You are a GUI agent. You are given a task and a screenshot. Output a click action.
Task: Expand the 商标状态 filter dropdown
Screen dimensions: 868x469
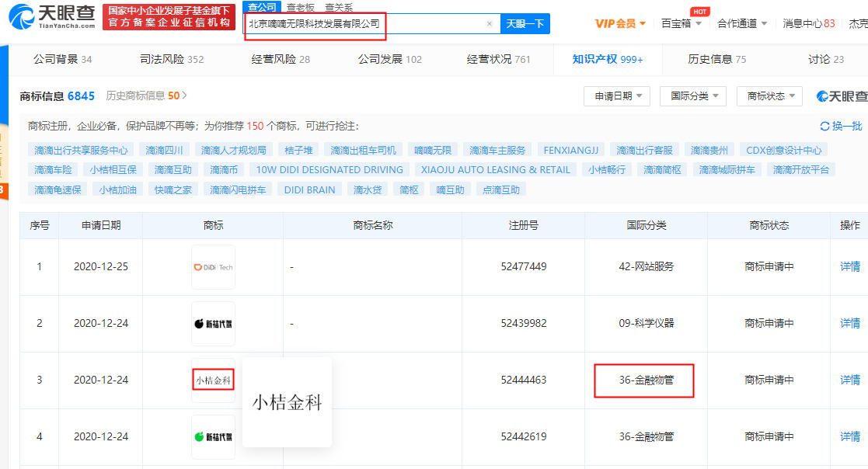pos(769,96)
